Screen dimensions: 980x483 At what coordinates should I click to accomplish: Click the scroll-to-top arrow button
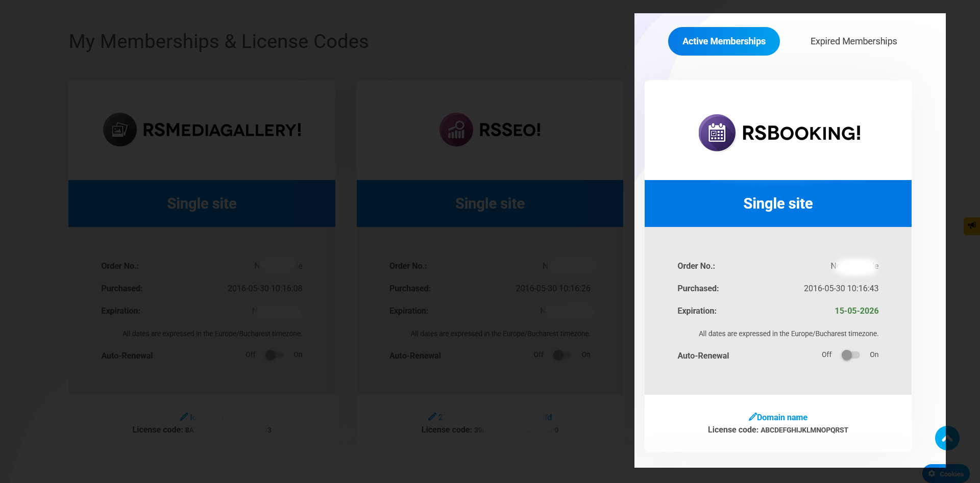click(947, 438)
